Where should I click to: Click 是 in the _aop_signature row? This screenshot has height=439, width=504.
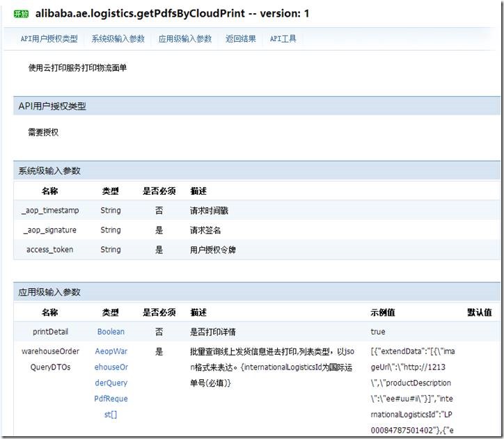tap(159, 230)
